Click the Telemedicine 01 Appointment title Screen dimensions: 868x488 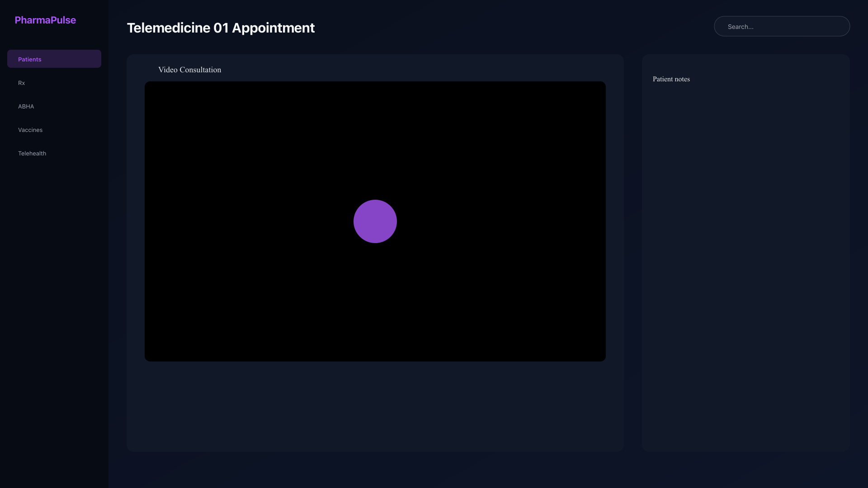[x=221, y=28]
